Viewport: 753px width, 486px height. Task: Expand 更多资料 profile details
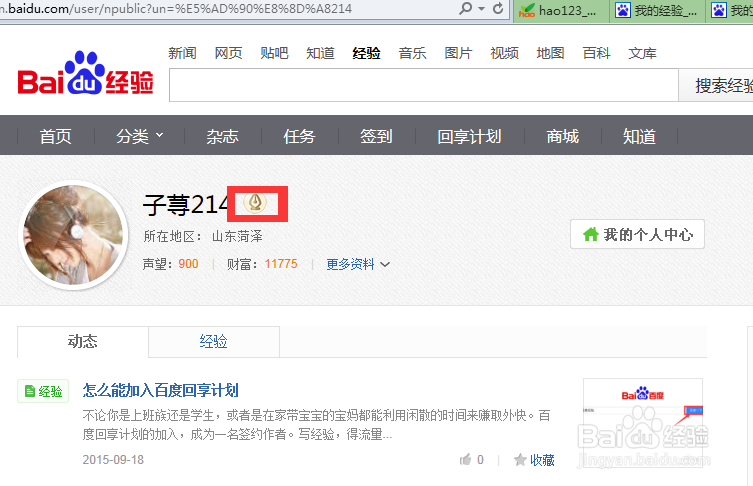point(358,264)
